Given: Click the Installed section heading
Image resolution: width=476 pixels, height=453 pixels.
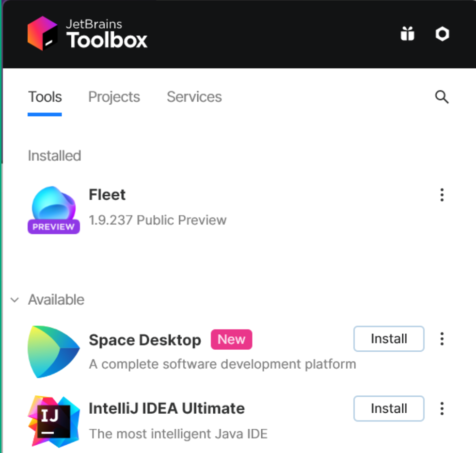Looking at the screenshot, I should pyautogui.click(x=55, y=156).
